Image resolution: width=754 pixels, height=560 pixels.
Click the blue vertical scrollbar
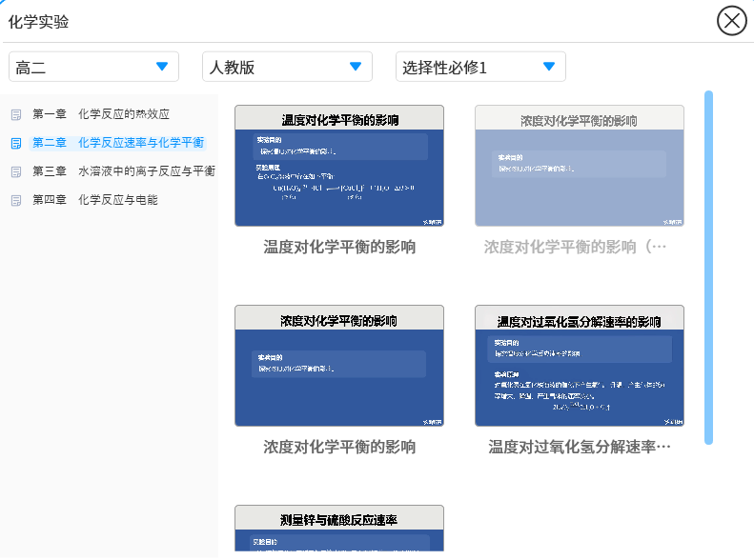click(x=708, y=268)
